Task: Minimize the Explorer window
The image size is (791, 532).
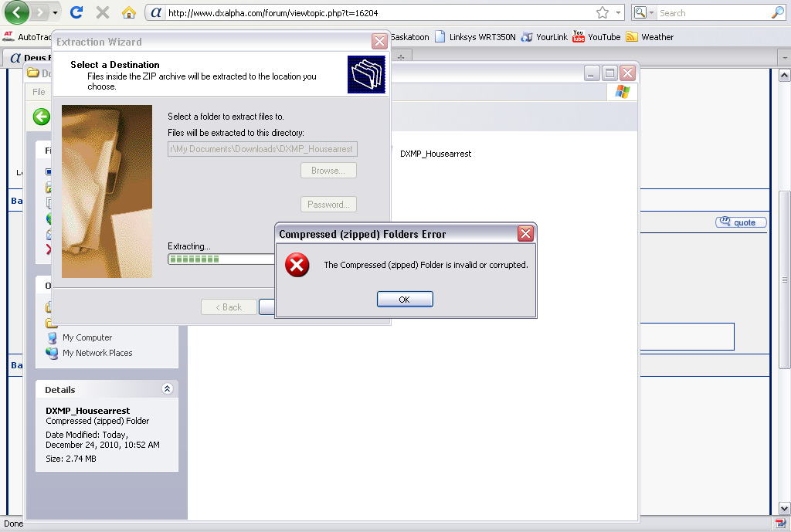Action: pyautogui.click(x=592, y=73)
